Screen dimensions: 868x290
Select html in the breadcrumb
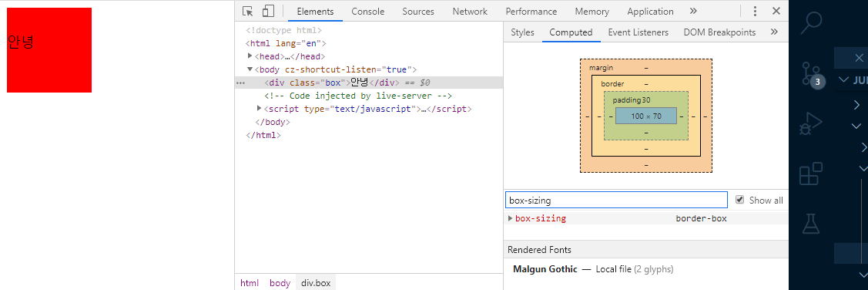pos(249,283)
